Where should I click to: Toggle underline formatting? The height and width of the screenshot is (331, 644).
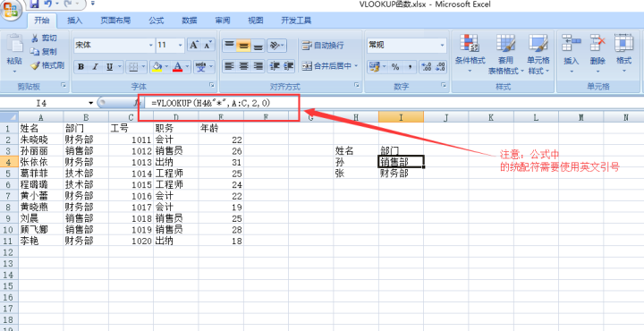coord(109,66)
